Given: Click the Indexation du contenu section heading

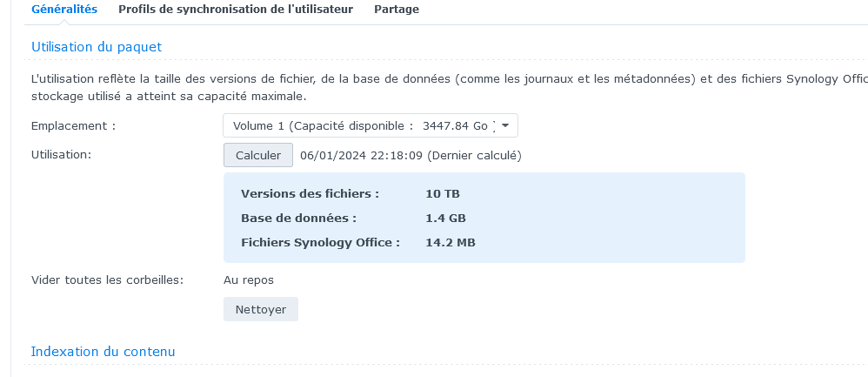Looking at the screenshot, I should pos(103,352).
